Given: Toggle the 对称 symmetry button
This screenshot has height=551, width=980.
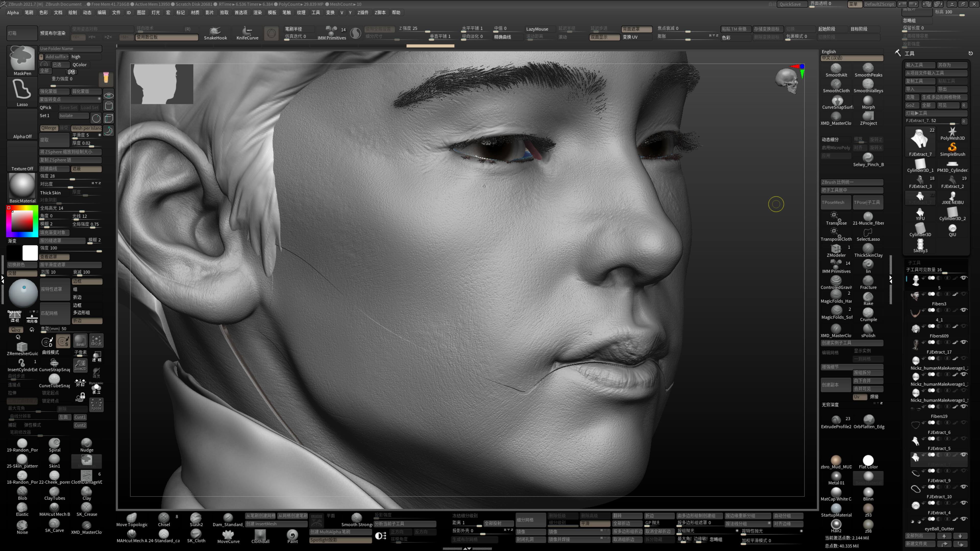Looking at the screenshot, I should (x=80, y=383).
